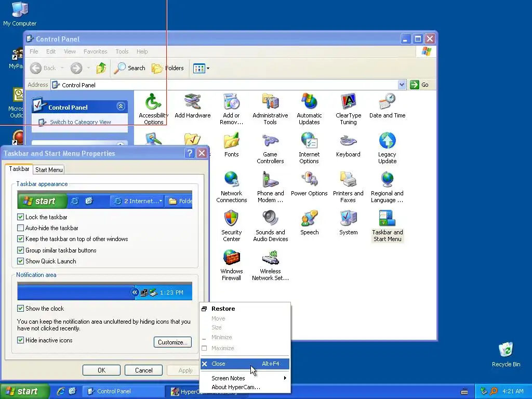
Task: Click the My Computer desktop icon
Action: pyautogui.click(x=20, y=14)
